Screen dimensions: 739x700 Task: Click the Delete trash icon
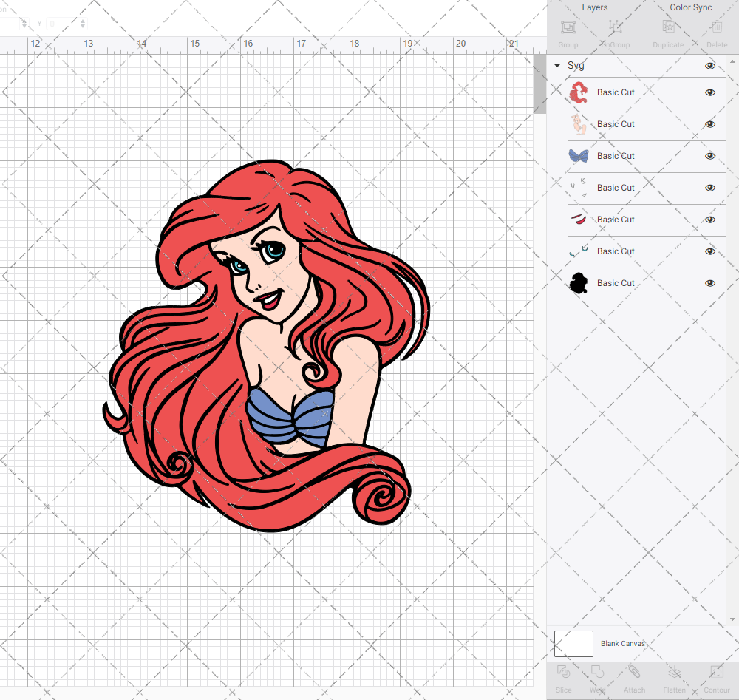(717, 27)
